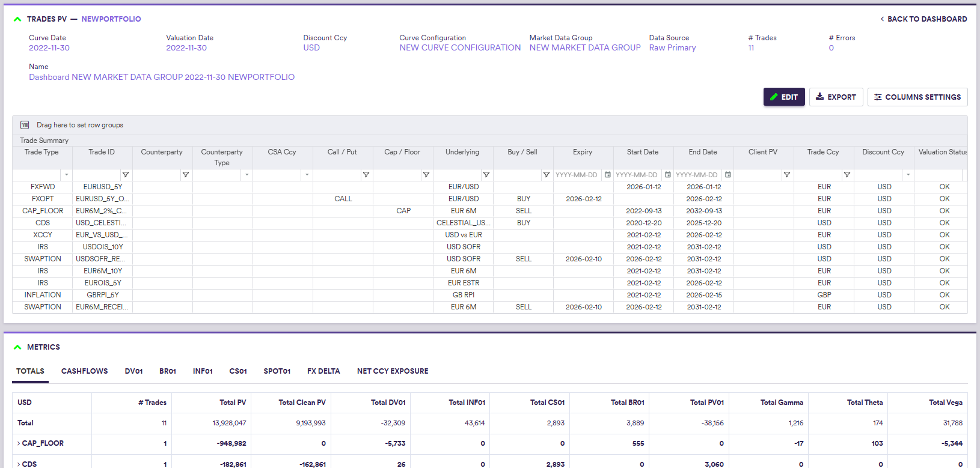
Task: Click the Call / Put filter funnel icon
Action: (x=366, y=175)
